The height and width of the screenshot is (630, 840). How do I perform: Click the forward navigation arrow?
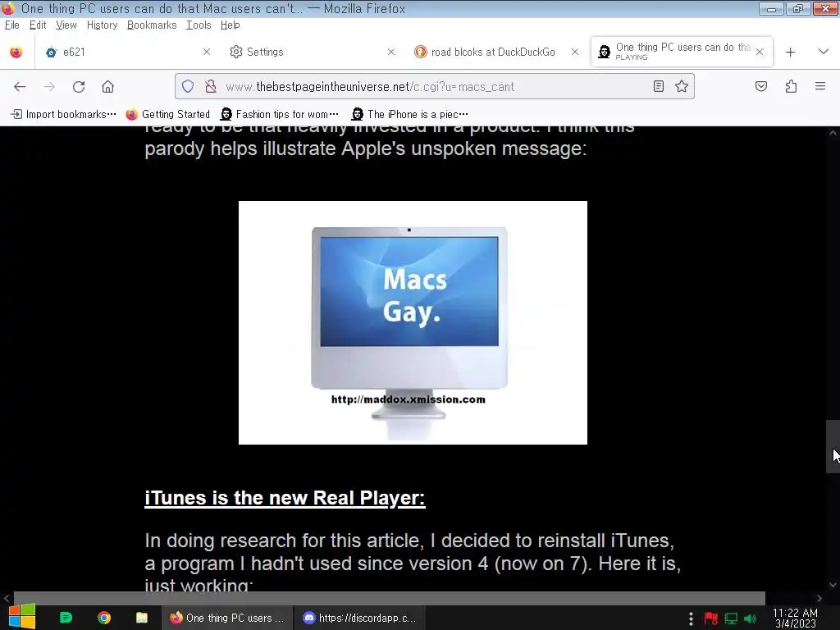pyautogui.click(x=48, y=87)
